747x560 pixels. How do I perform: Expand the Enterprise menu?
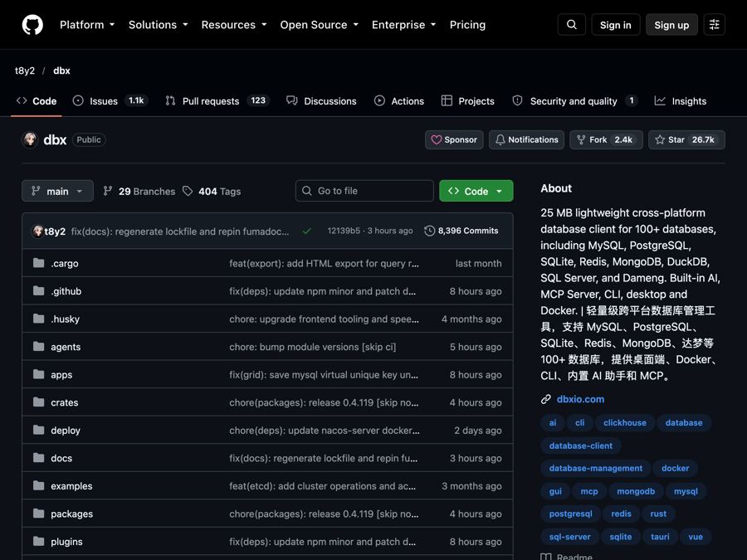pos(404,25)
